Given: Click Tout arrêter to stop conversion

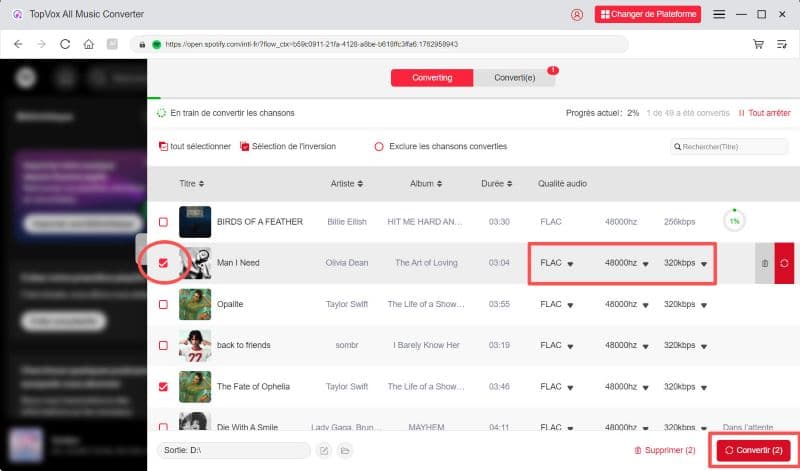Looking at the screenshot, I should point(764,113).
